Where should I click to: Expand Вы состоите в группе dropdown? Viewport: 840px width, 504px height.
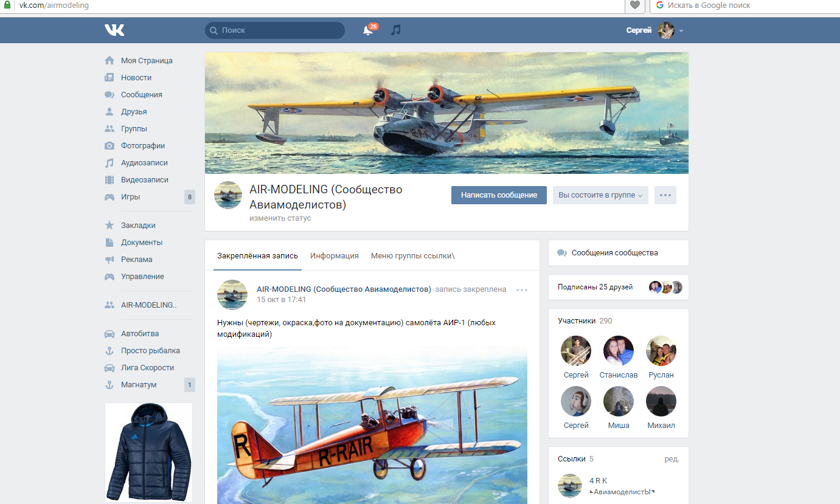[600, 195]
